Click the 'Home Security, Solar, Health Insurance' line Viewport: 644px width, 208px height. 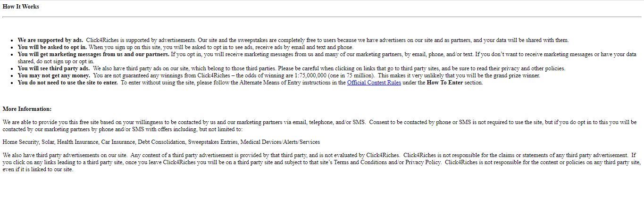pos(161,142)
